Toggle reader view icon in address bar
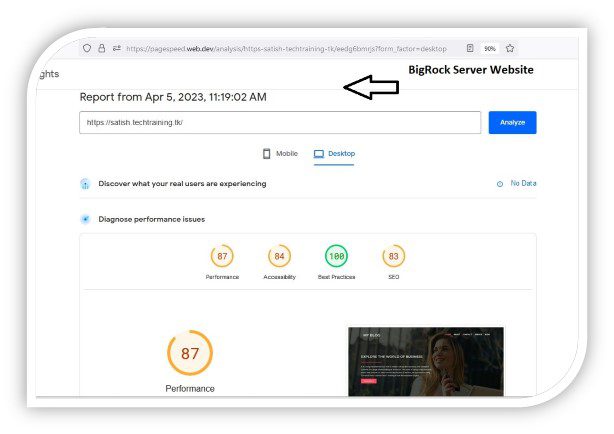 [470, 48]
